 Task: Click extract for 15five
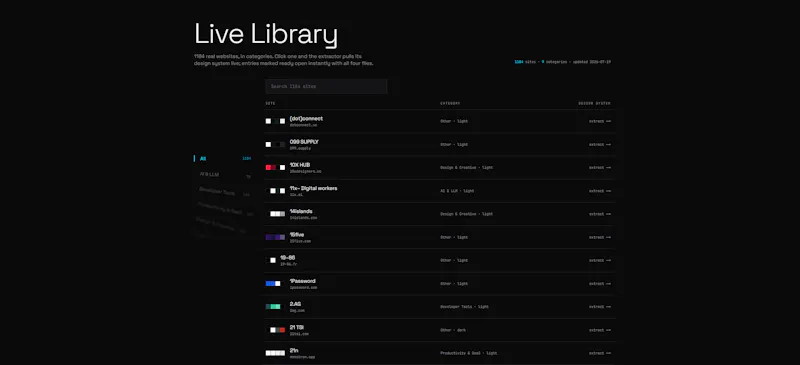[x=600, y=237]
